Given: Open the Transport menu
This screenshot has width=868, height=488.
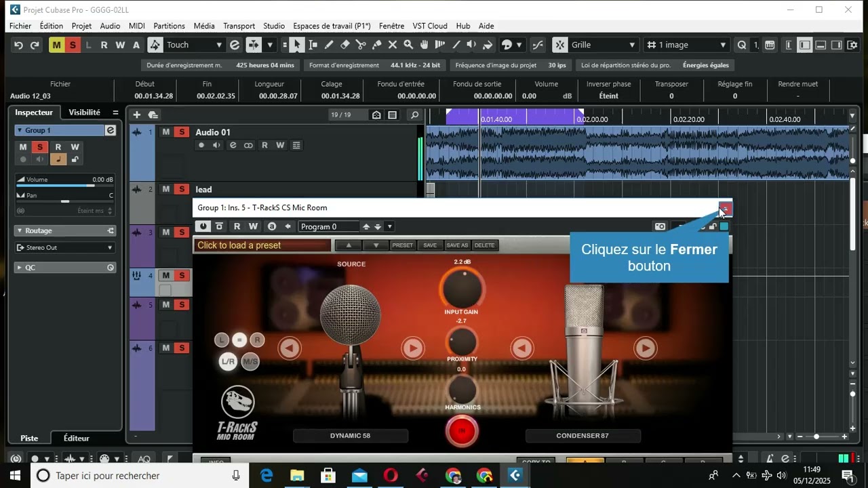Looking at the screenshot, I should coord(239,26).
